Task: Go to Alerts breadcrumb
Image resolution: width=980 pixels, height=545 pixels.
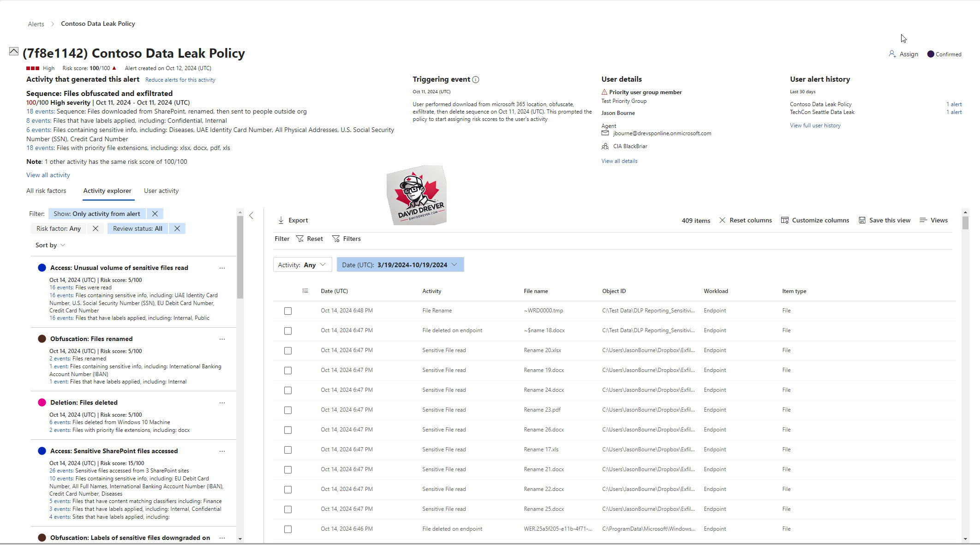Action: [36, 24]
